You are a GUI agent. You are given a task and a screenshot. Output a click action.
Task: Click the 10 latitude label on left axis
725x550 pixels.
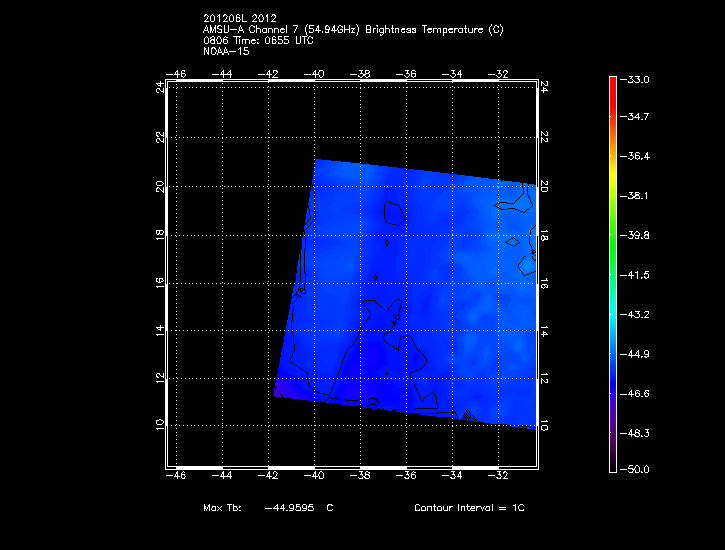coord(159,424)
